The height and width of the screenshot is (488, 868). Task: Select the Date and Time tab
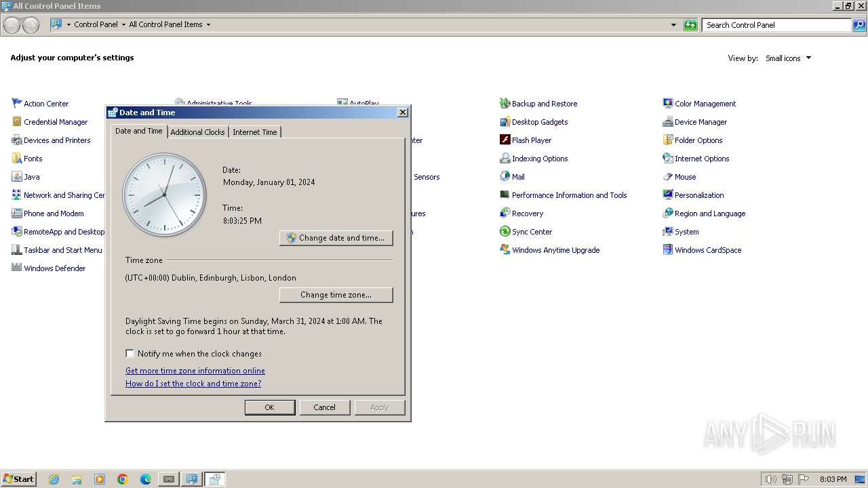click(x=139, y=131)
